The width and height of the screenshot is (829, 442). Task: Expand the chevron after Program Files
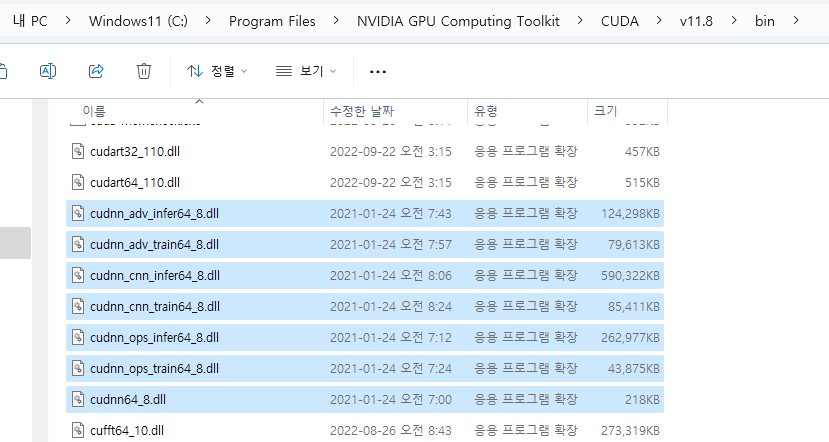point(336,21)
